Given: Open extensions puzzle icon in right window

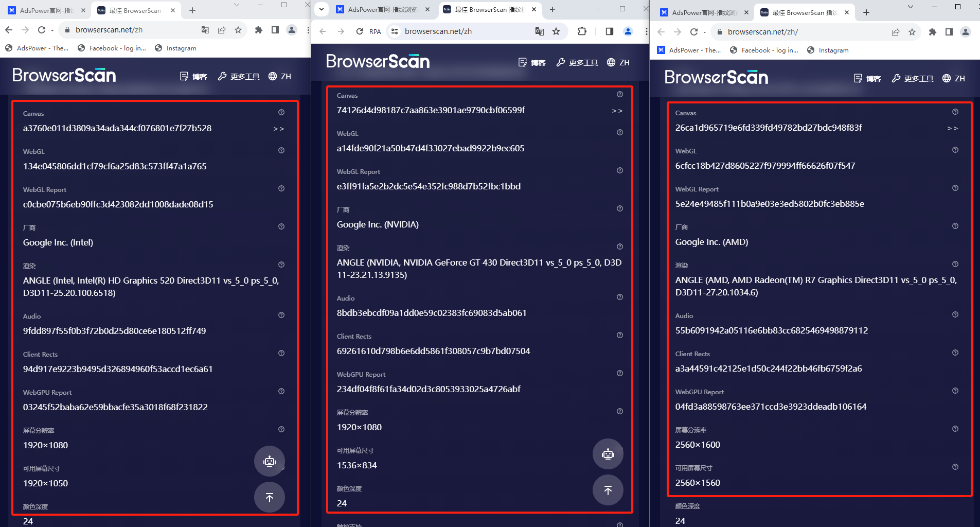Looking at the screenshot, I should point(933,32).
